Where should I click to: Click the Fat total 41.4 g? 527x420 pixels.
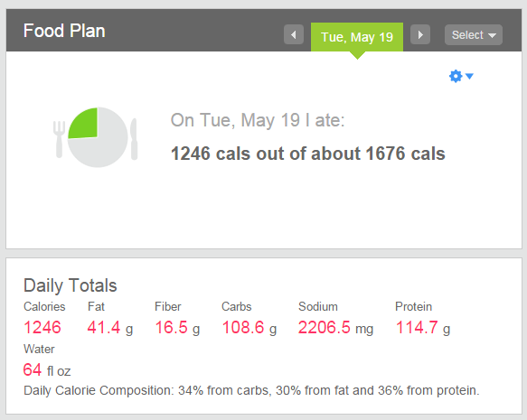[110, 327]
